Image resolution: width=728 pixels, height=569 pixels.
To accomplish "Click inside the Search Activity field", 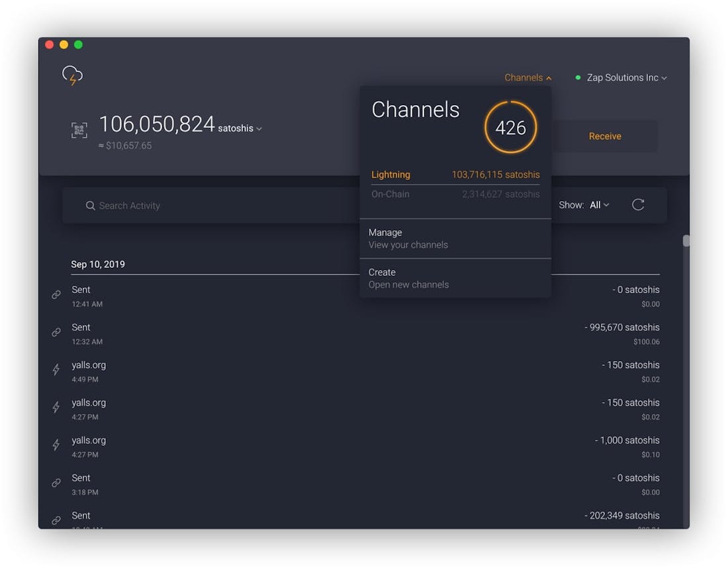I will tap(165, 206).
